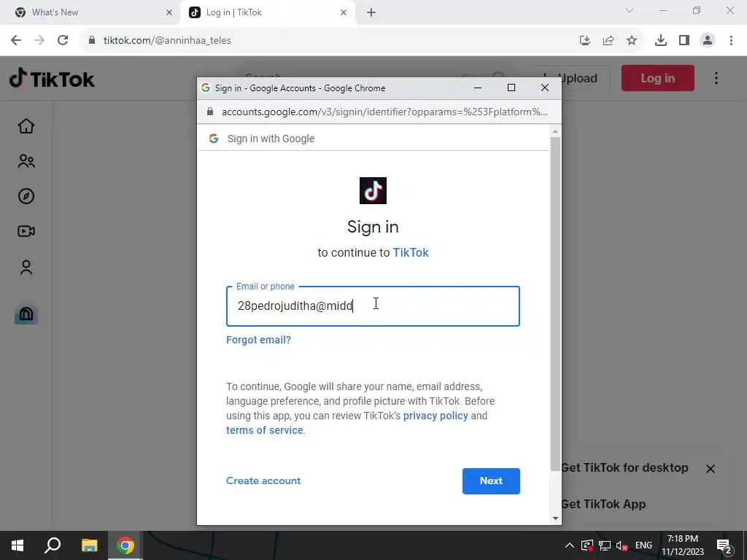The height and width of the screenshot is (560, 747).
Task: Click the popup vertical scrollbar thumb
Action: tap(555, 304)
